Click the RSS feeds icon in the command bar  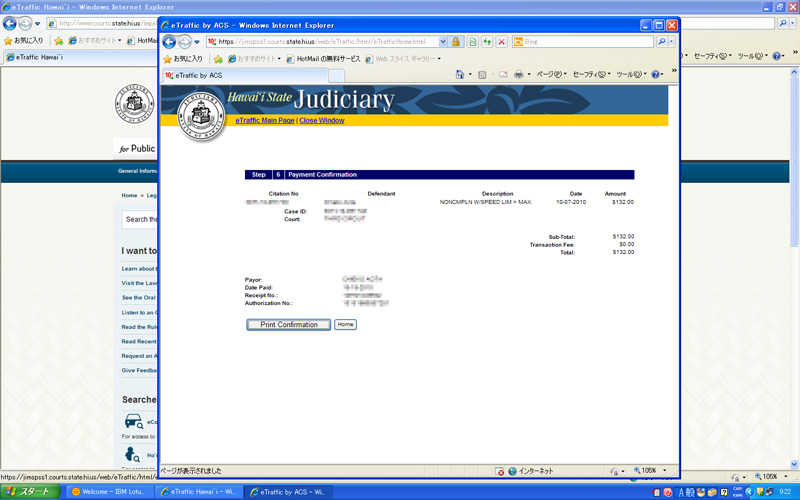[482, 74]
